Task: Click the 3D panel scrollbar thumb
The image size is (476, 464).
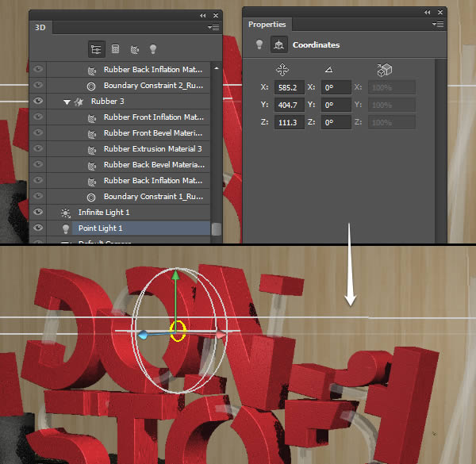Action: 216,229
